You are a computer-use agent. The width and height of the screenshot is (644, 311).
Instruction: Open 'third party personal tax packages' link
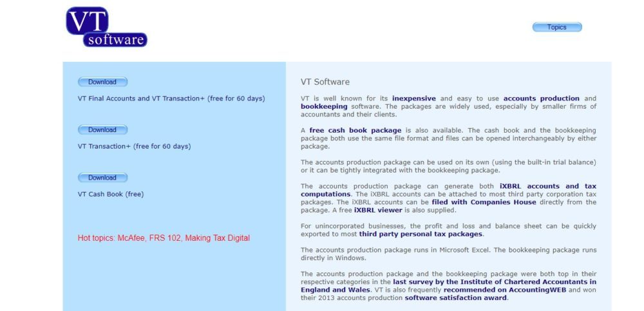click(x=421, y=234)
